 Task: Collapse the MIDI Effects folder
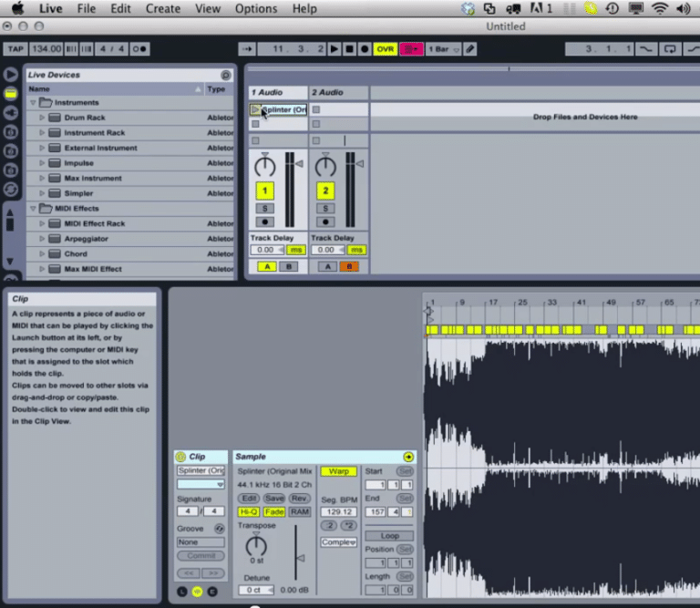[x=33, y=209]
